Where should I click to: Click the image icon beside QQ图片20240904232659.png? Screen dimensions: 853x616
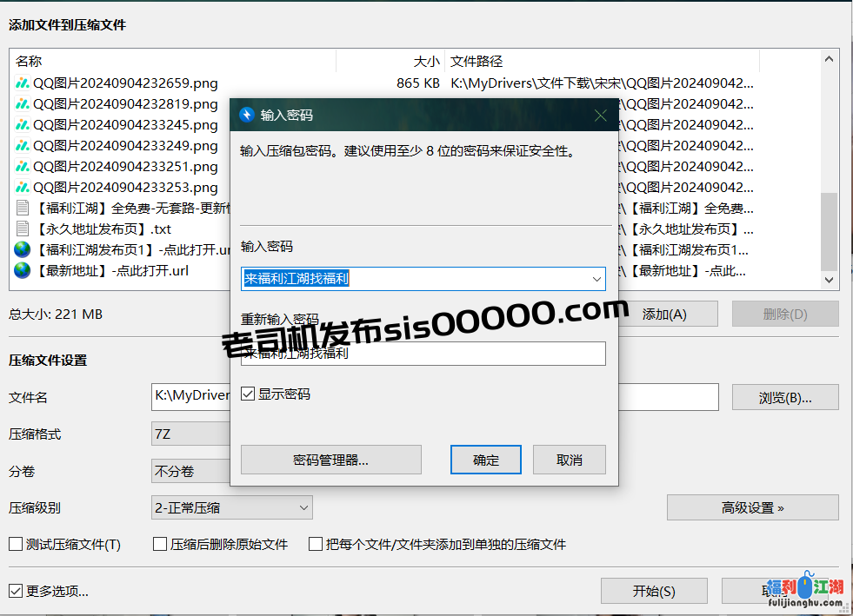coord(20,83)
